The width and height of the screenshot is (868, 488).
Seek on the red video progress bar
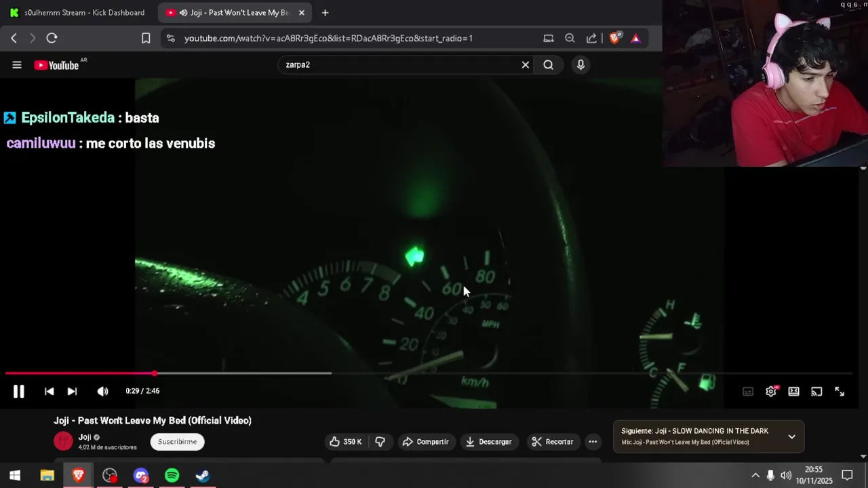click(429, 373)
